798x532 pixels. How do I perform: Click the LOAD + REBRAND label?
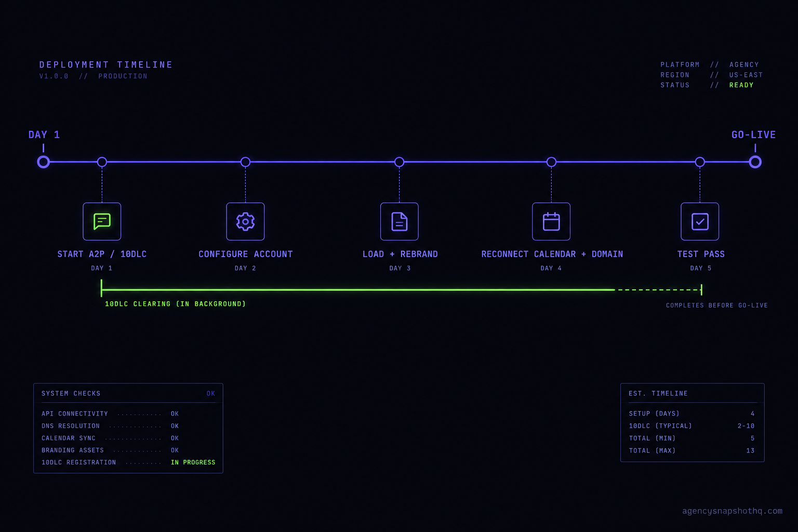[x=400, y=254]
